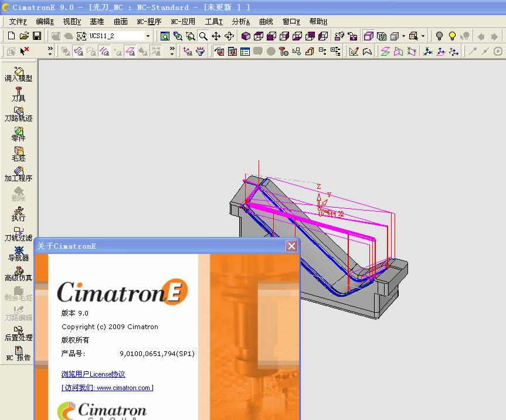
Task: Click the parallel planes icon
Action: click(x=385, y=52)
